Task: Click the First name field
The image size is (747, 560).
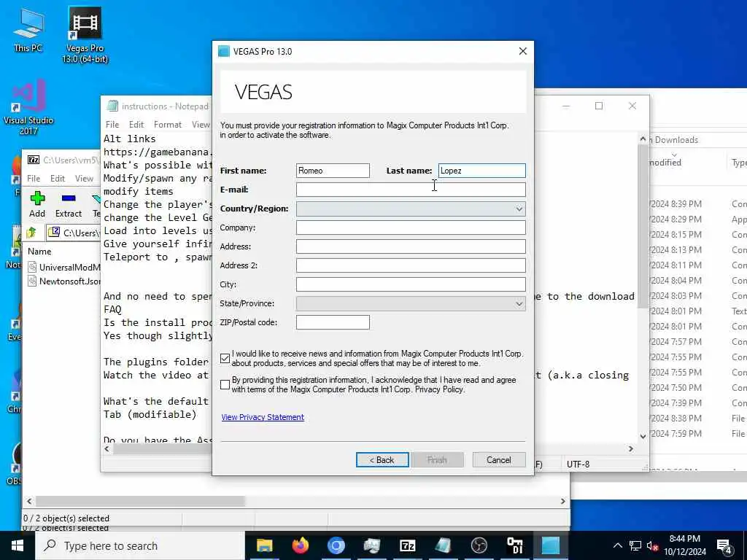Action: pyautogui.click(x=333, y=171)
